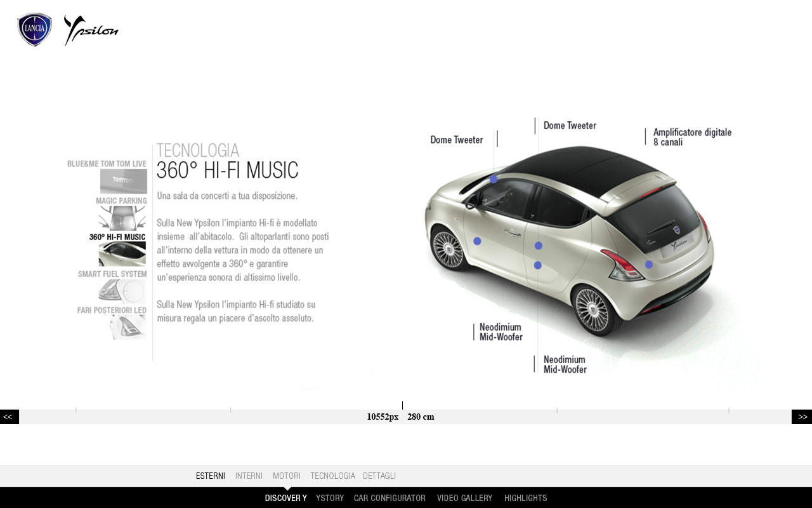Open the HIGHLIGHTS menu item
This screenshot has width=812, height=508.
[525, 498]
